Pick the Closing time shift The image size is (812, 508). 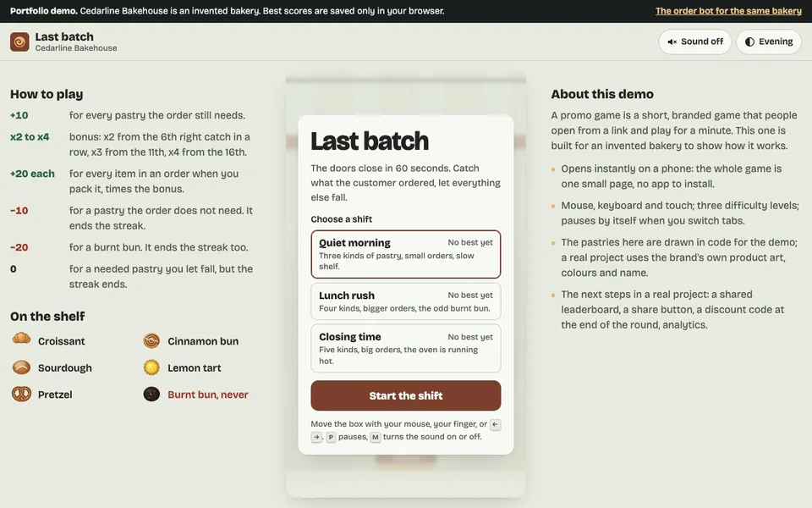[405, 348]
